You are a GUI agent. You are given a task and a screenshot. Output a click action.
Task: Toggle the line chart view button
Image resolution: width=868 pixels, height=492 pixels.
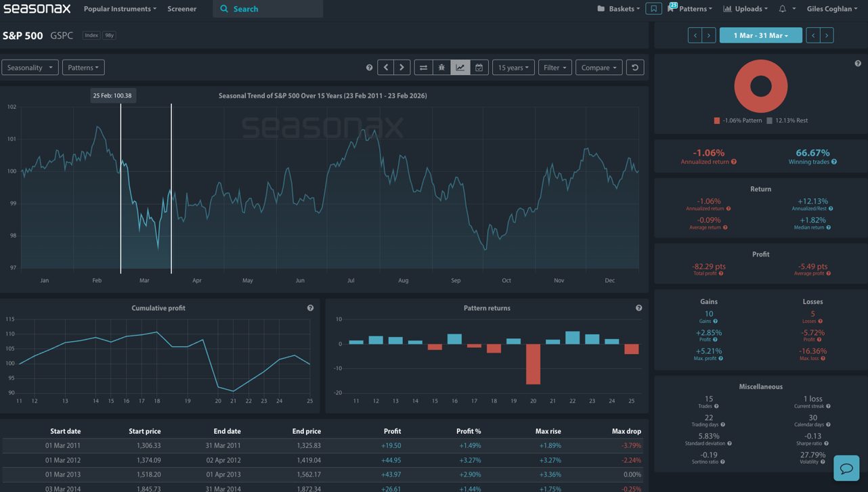point(460,68)
